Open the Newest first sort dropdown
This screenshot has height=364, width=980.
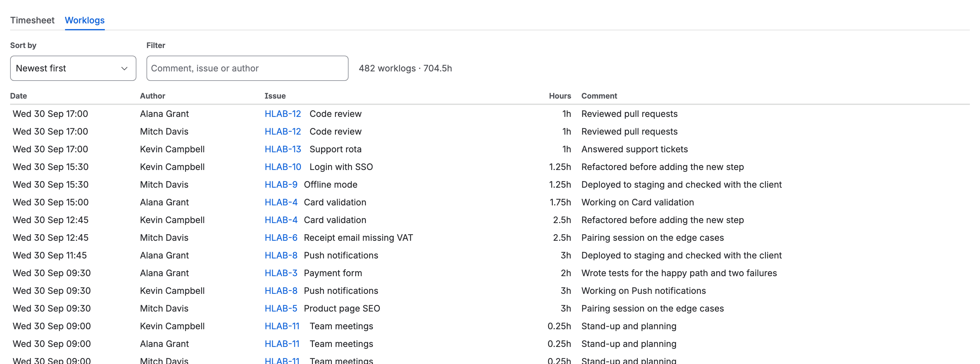point(73,68)
